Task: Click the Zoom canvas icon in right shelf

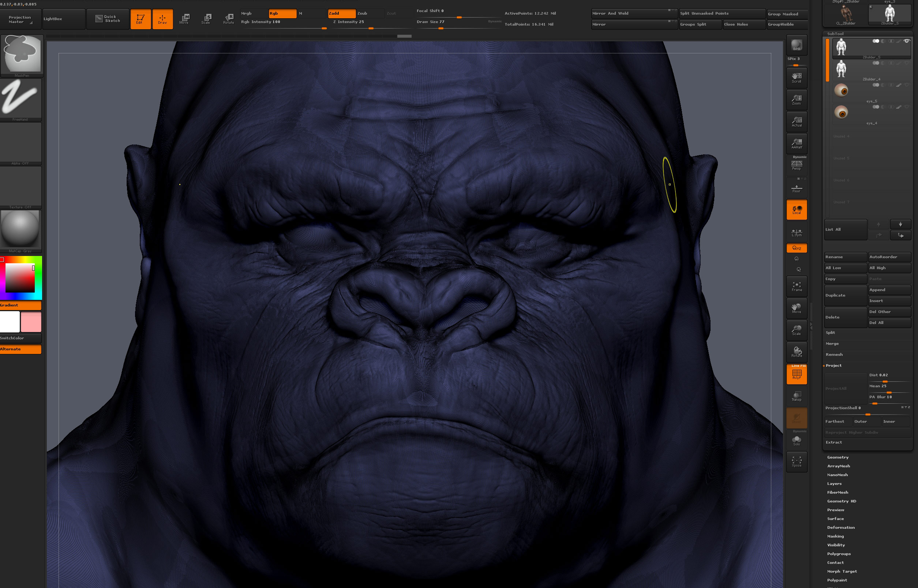Action: pos(797,100)
